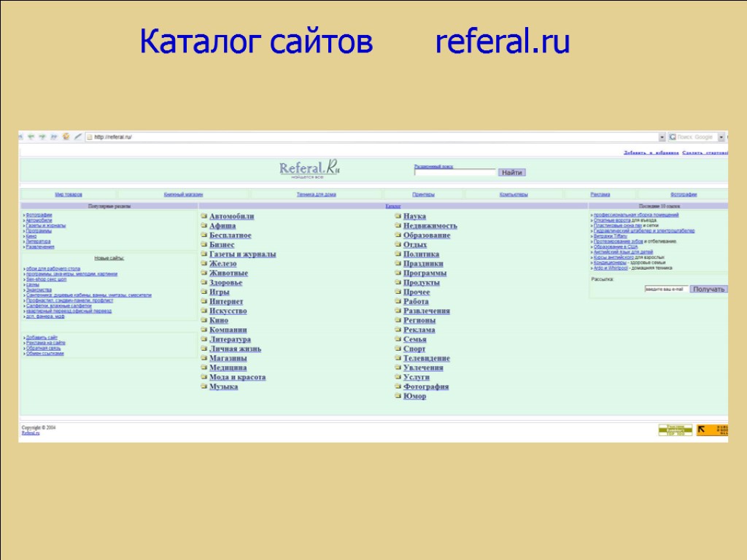747x560 pixels.
Task: Click the folder icon beside Работа
Action: point(398,301)
